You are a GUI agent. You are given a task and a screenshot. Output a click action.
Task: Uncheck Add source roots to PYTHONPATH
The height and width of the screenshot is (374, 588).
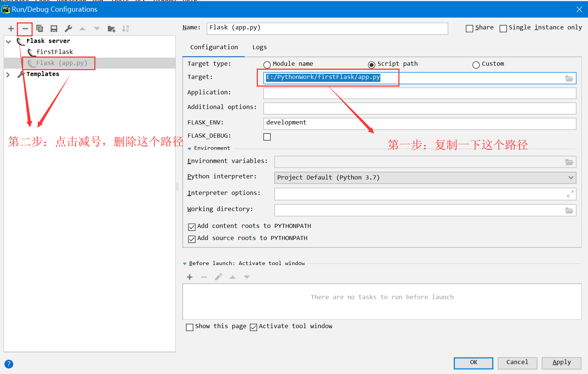[192, 239]
